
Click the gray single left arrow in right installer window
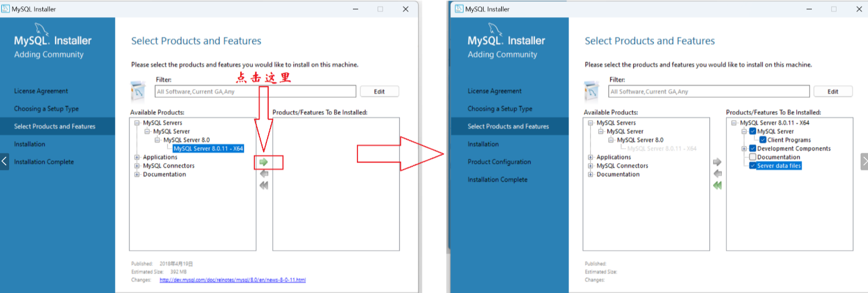(717, 174)
